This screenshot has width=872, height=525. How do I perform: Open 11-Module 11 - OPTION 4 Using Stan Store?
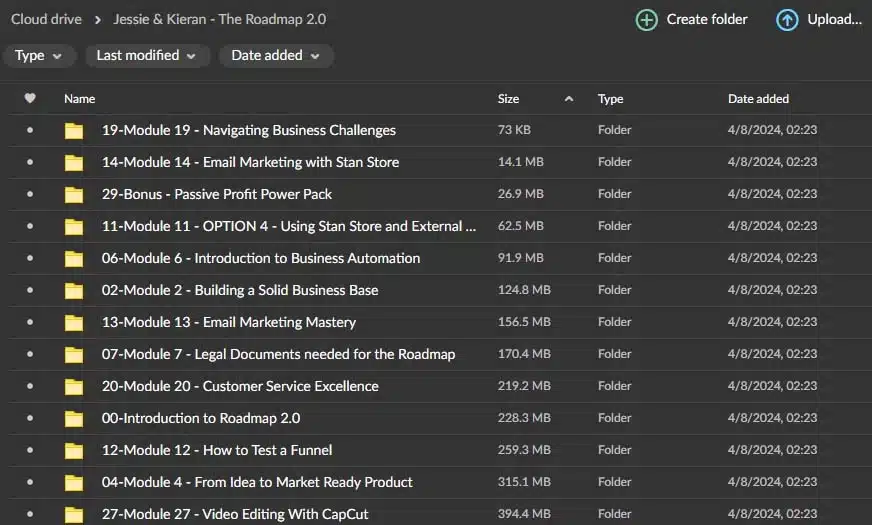pos(289,226)
